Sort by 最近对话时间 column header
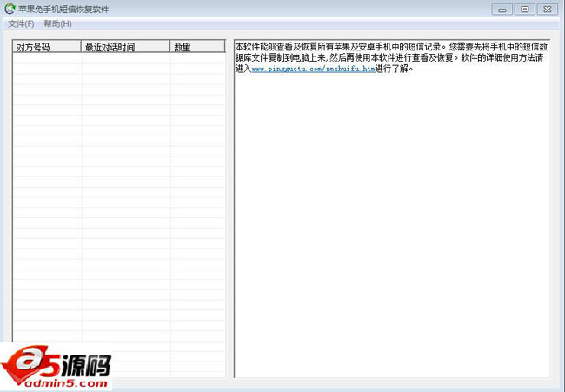 [125, 47]
